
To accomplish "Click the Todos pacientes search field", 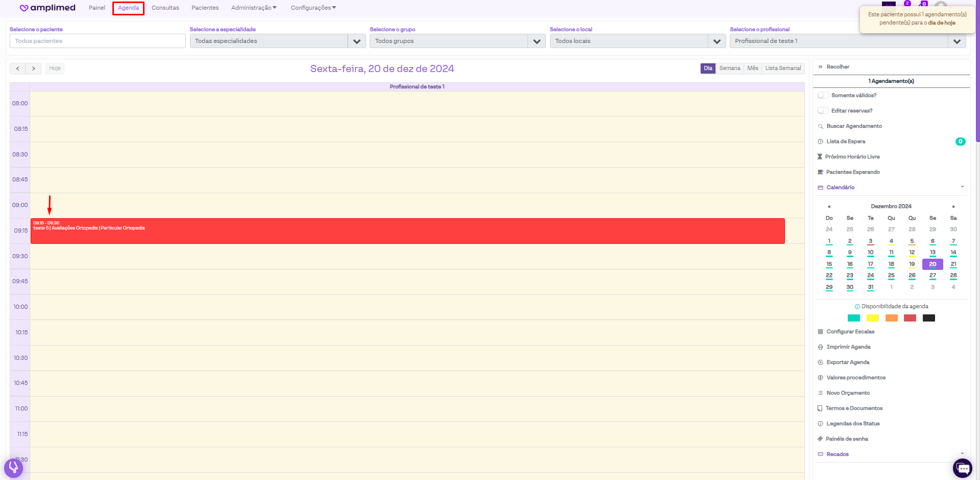I will click(x=98, y=41).
